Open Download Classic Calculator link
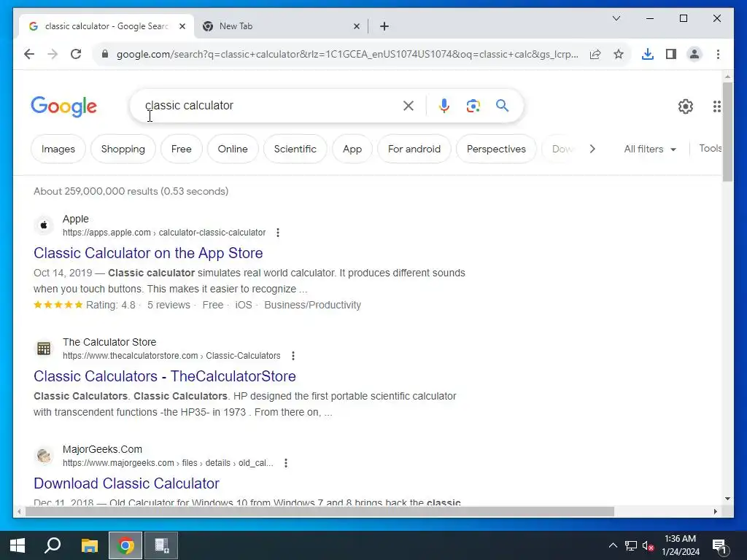The image size is (747, 560). [126, 483]
